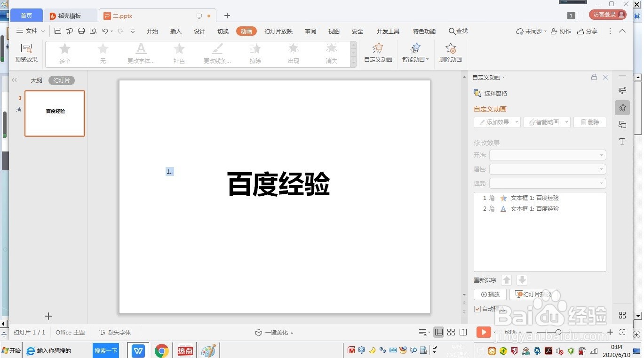The width and height of the screenshot is (644, 358).
Task: Click the zoom slider handle
Action: point(558,332)
